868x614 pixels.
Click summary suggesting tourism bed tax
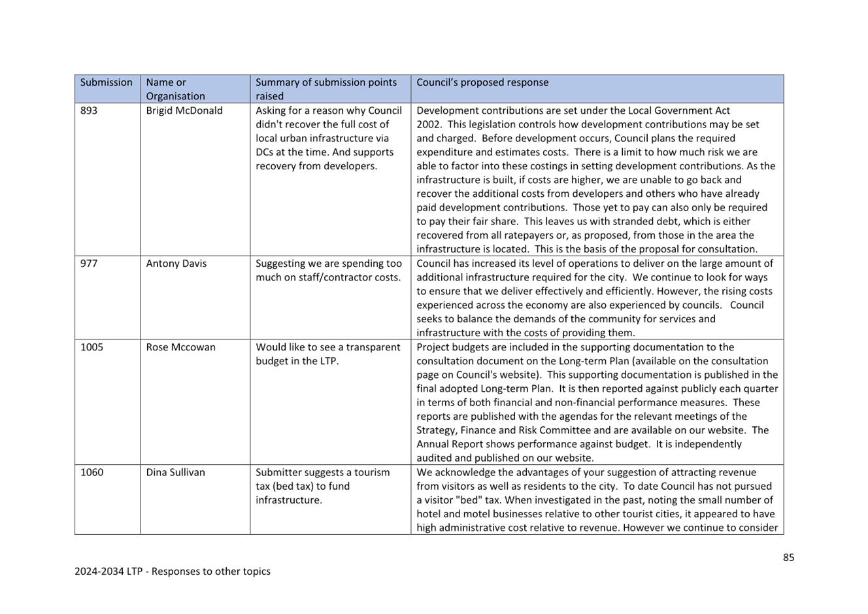click(323, 486)
